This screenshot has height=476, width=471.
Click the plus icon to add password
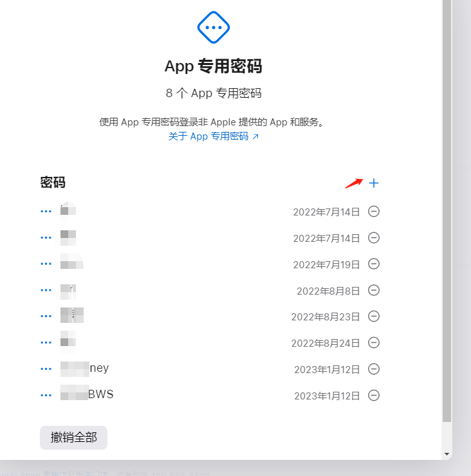click(374, 183)
